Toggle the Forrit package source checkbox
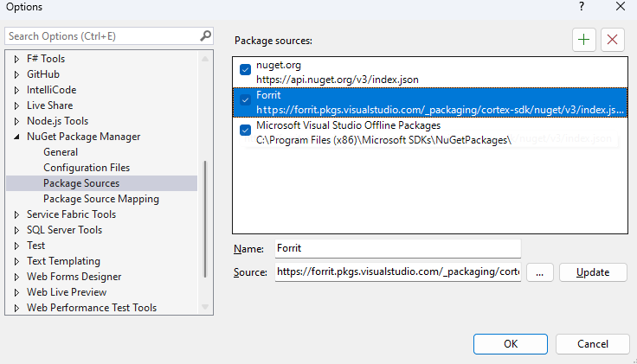The height and width of the screenshot is (364, 637). tap(246, 100)
